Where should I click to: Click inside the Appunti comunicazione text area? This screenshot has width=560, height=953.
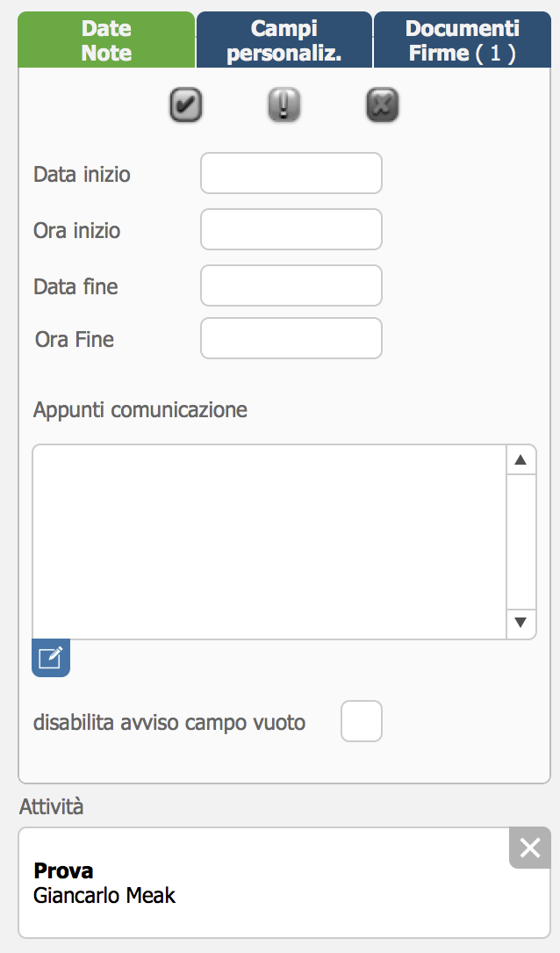click(269, 542)
